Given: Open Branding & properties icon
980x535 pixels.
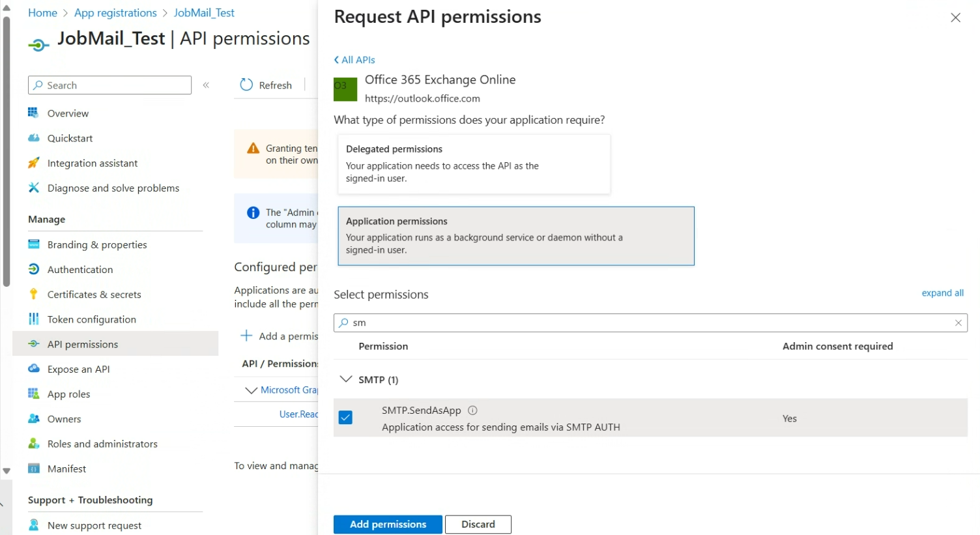Looking at the screenshot, I should 34,244.
